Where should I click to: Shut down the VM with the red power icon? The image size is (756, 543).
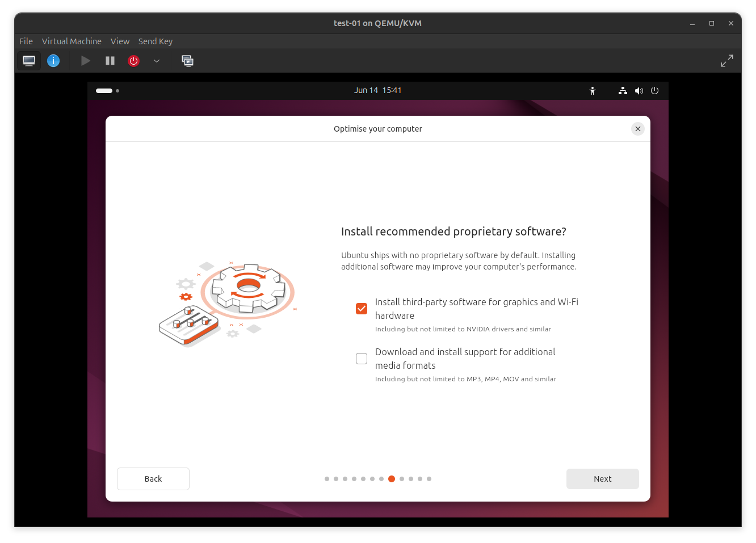point(134,61)
